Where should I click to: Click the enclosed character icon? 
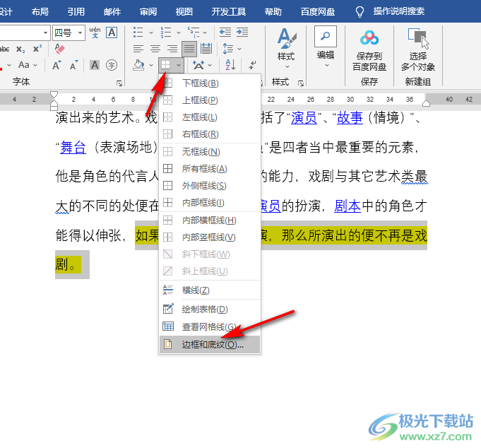pyautogui.click(x=112, y=65)
